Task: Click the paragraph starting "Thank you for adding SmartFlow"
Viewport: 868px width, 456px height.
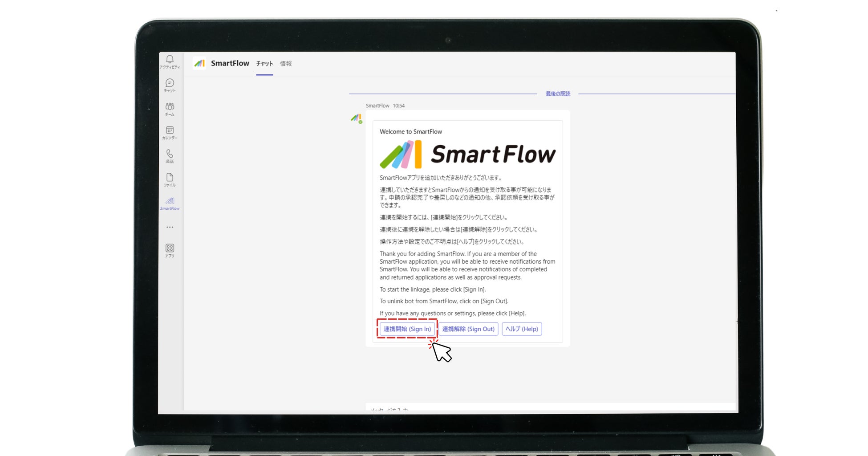Action: click(x=467, y=265)
